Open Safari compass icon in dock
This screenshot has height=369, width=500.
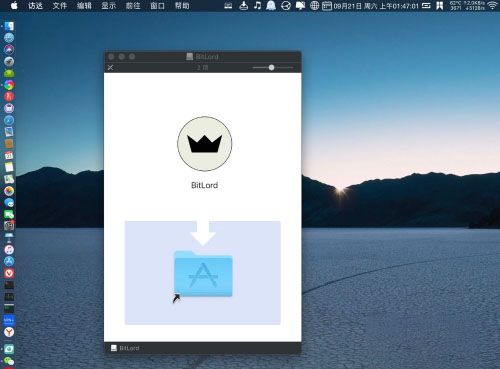(x=9, y=120)
